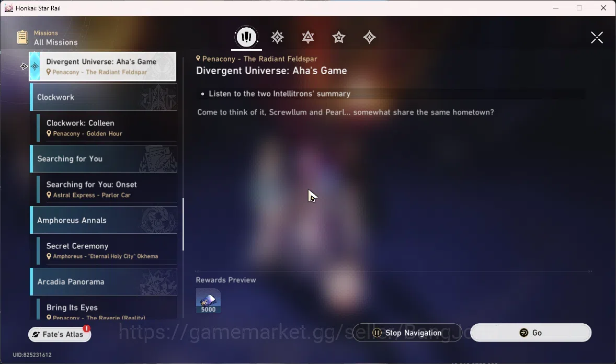The height and width of the screenshot is (364, 616).
Task: Close the Missions screen with X icon
Action: (597, 37)
